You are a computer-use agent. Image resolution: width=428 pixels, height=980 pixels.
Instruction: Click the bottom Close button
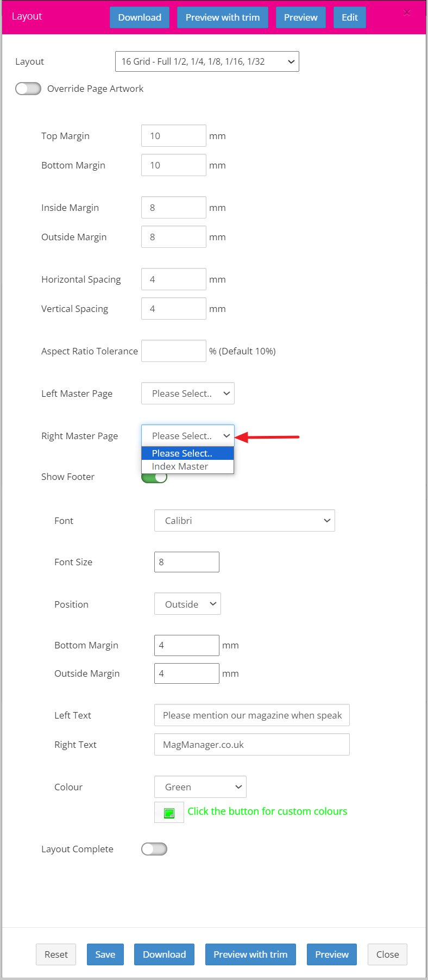(x=387, y=954)
